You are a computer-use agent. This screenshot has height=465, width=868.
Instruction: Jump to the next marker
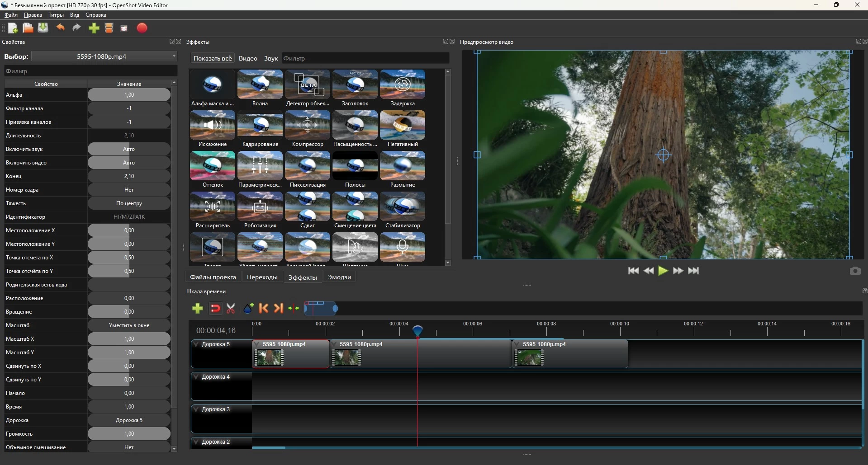tap(279, 308)
